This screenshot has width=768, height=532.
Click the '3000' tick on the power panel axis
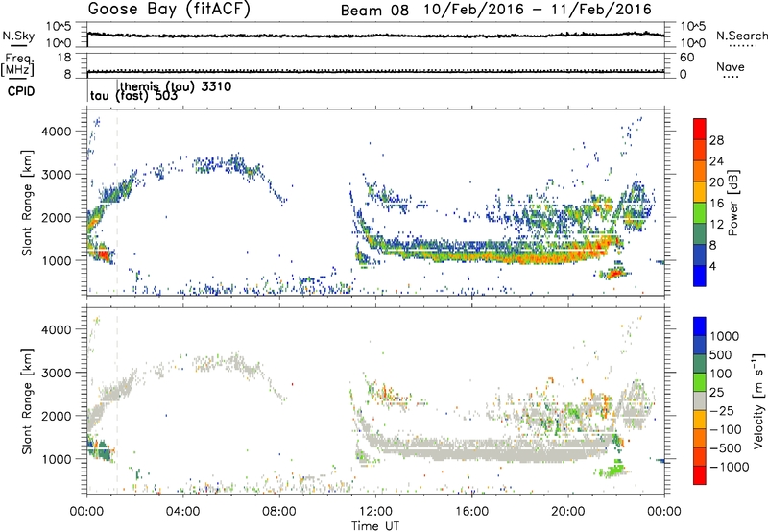click(x=56, y=175)
